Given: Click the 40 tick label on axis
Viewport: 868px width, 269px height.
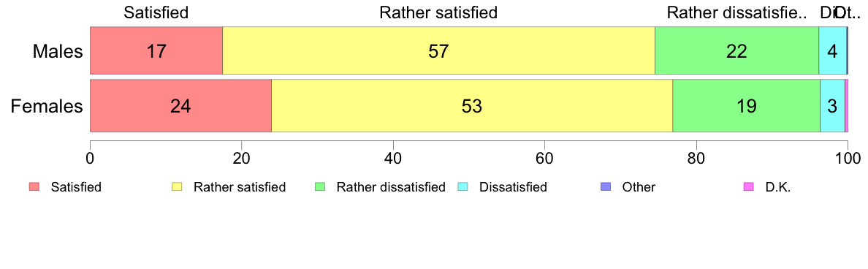Looking at the screenshot, I should pyautogui.click(x=392, y=158).
